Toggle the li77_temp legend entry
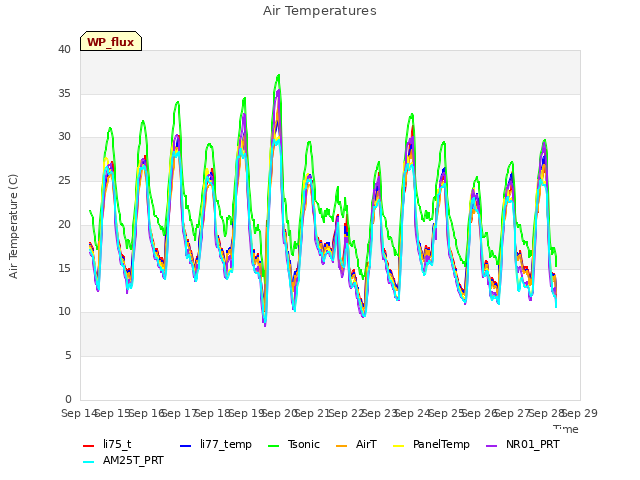 (216, 444)
